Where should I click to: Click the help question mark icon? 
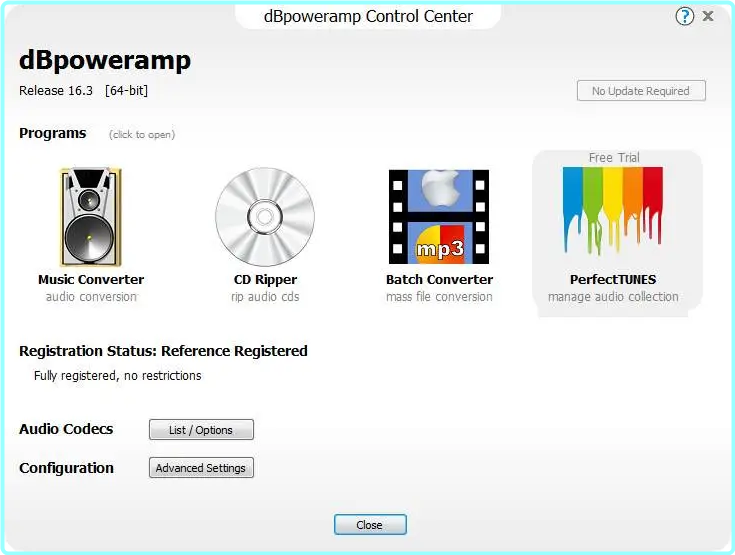(x=684, y=16)
